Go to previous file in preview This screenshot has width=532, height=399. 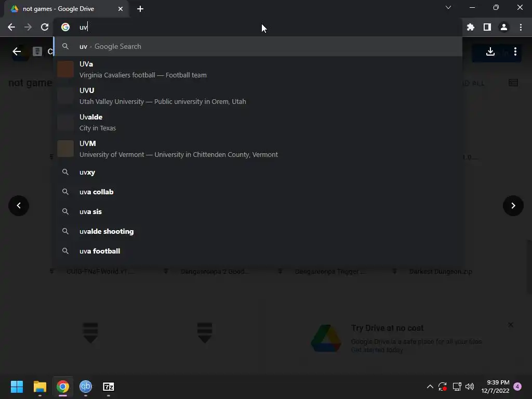19,206
